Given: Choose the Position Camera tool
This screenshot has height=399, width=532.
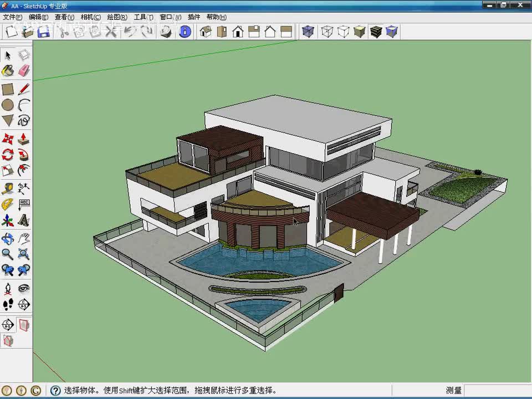Looking at the screenshot, I should [x=8, y=289].
